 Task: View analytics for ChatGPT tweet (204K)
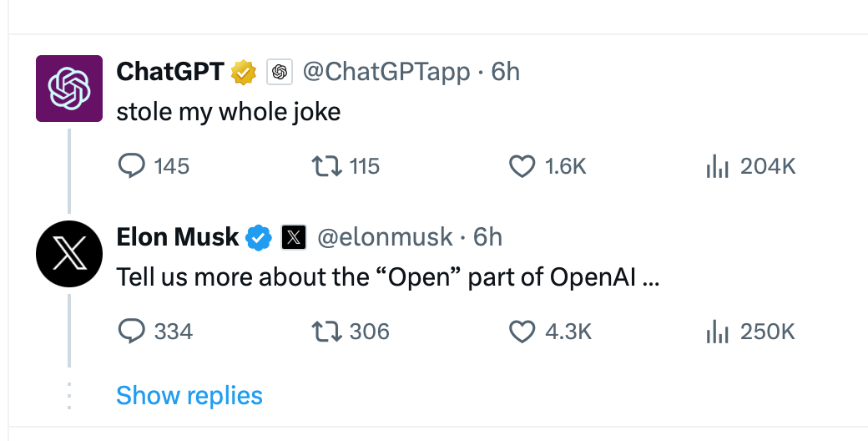pos(750,165)
